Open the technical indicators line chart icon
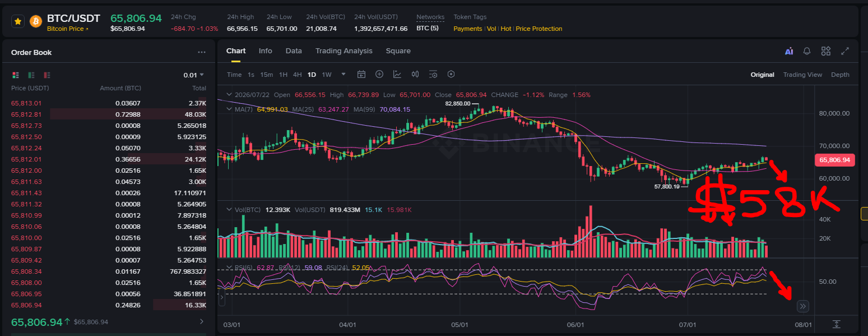868x336 pixels. tap(397, 75)
